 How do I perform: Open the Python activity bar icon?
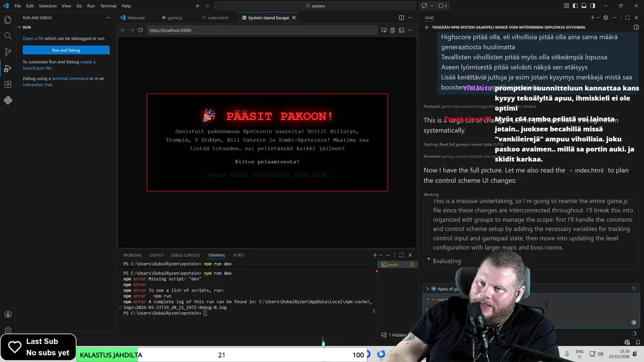tap(8, 100)
